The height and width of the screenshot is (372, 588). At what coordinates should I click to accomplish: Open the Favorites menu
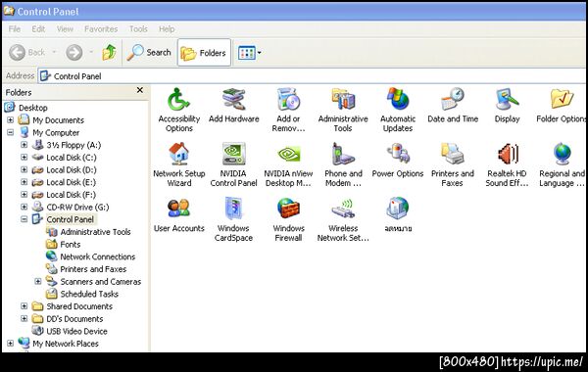[x=101, y=28]
